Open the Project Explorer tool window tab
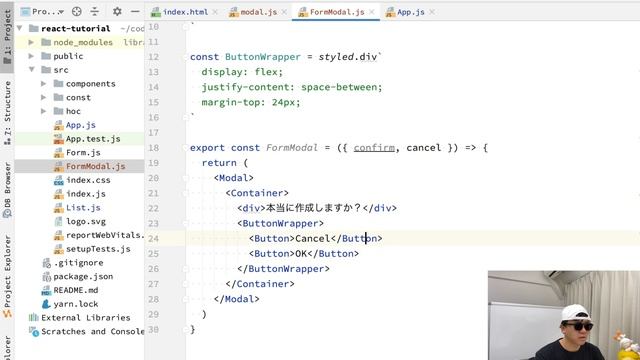Screen dimensions: 640x360 click(x=7, y=276)
